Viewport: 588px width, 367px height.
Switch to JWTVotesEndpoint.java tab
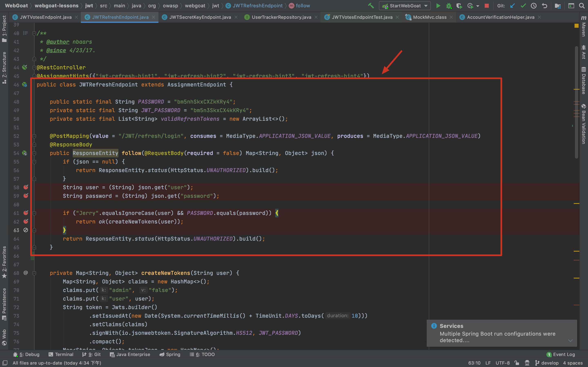[46, 17]
